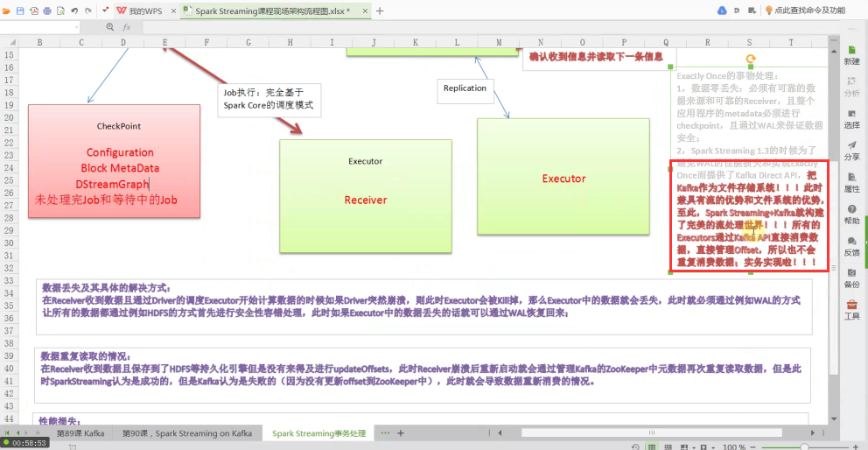Click the sheet list ellipsis button

[x=386, y=432]
